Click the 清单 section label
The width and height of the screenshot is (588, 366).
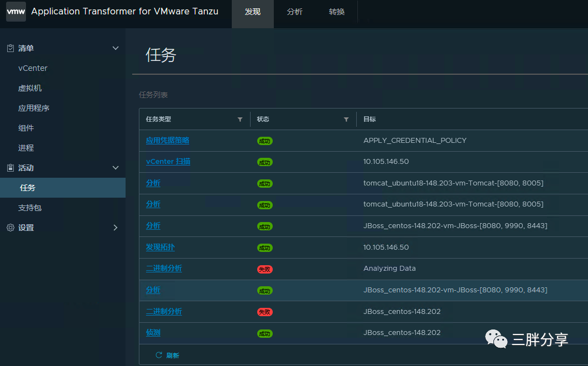[x=26, y=48]
